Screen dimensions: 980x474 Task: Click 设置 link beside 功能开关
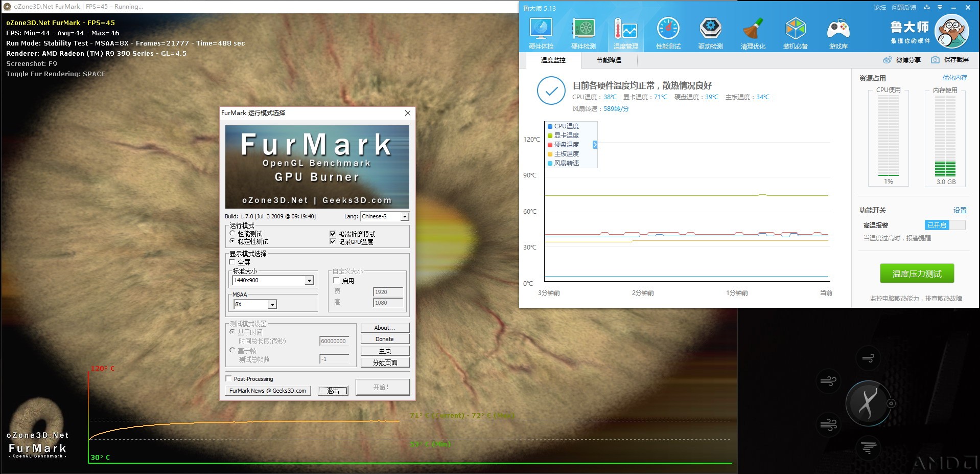click(960, 210)
